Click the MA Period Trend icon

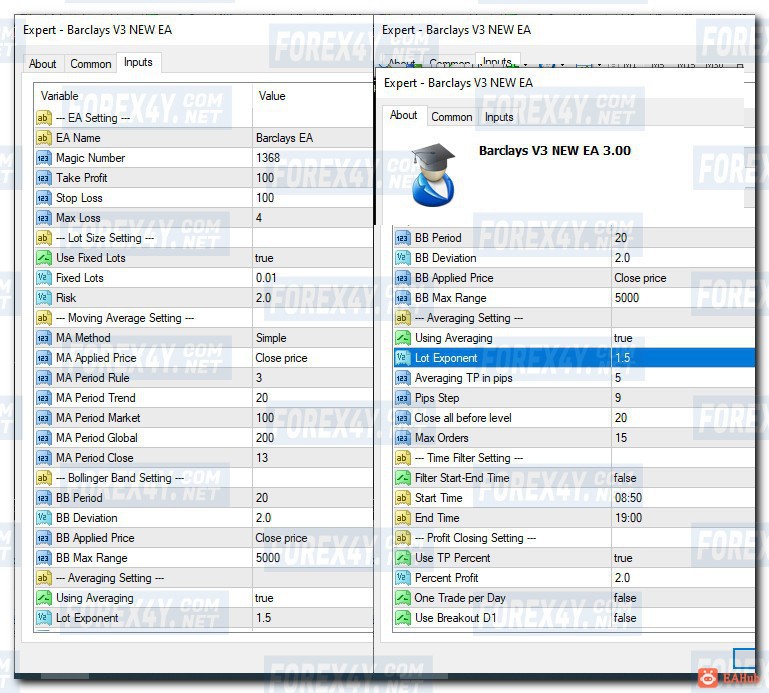point(43,398)
